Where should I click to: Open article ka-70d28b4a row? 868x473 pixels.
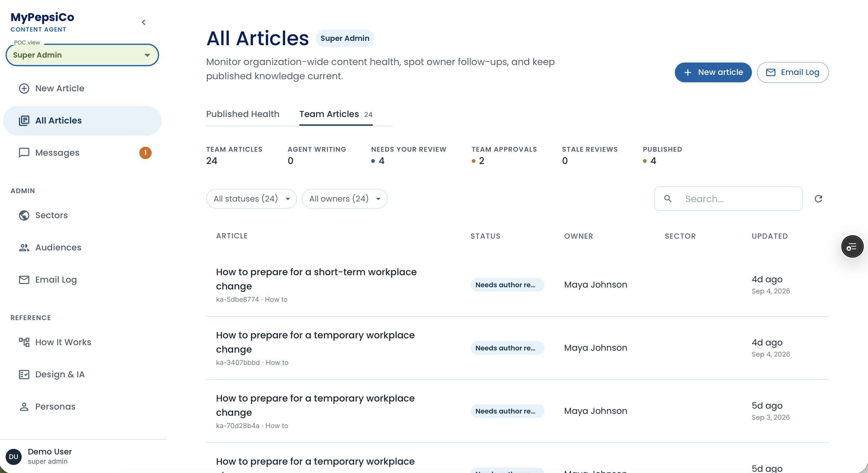point(517,411)
